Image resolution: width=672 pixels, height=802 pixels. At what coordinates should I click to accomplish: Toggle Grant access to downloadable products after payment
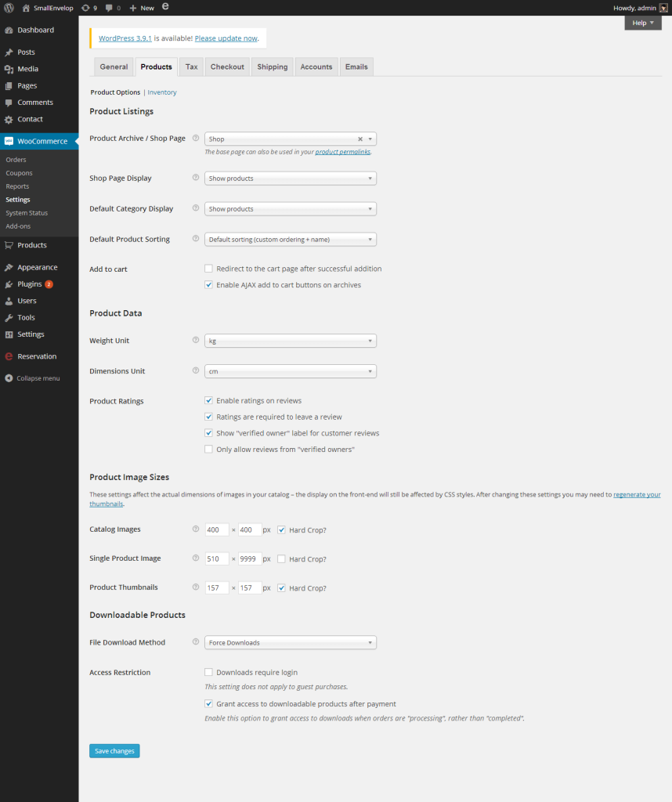coord(208,704)
